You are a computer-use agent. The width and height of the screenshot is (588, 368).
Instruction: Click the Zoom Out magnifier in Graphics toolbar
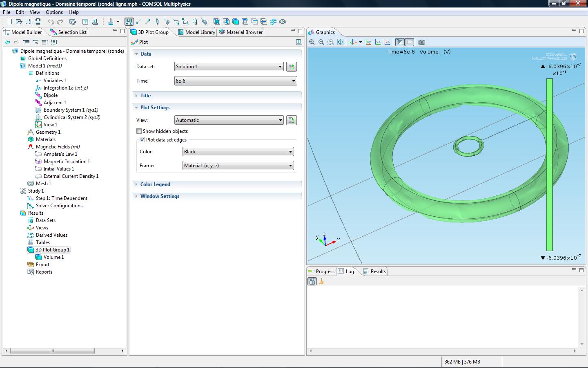tap(321, 42)
